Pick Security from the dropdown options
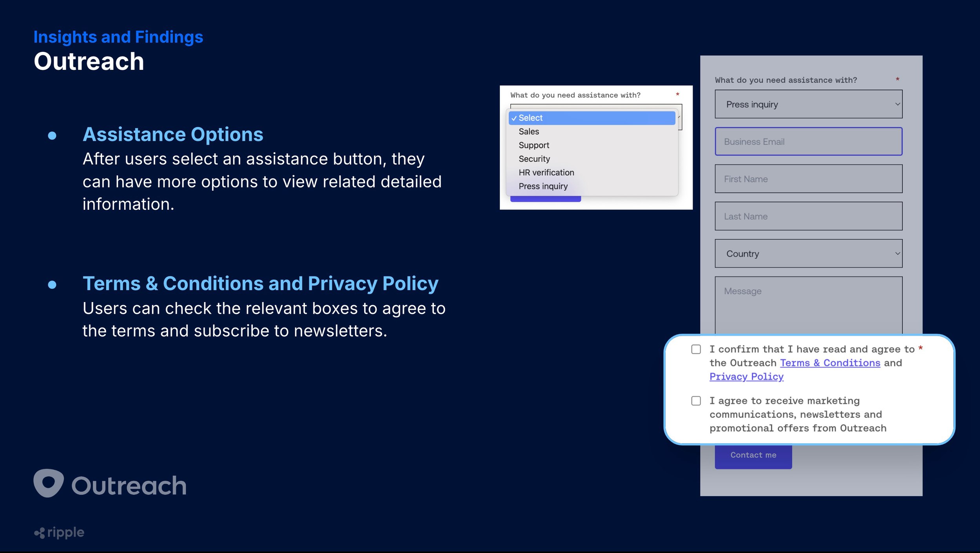This screenshot has width=980, height=553. (534, 159)
